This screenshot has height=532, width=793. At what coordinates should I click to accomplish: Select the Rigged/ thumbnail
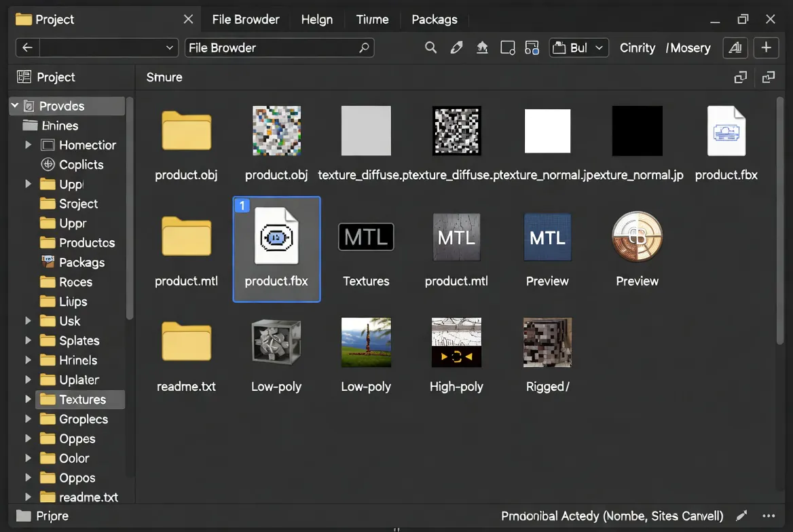pyautogui.click(x=547, y=343)
